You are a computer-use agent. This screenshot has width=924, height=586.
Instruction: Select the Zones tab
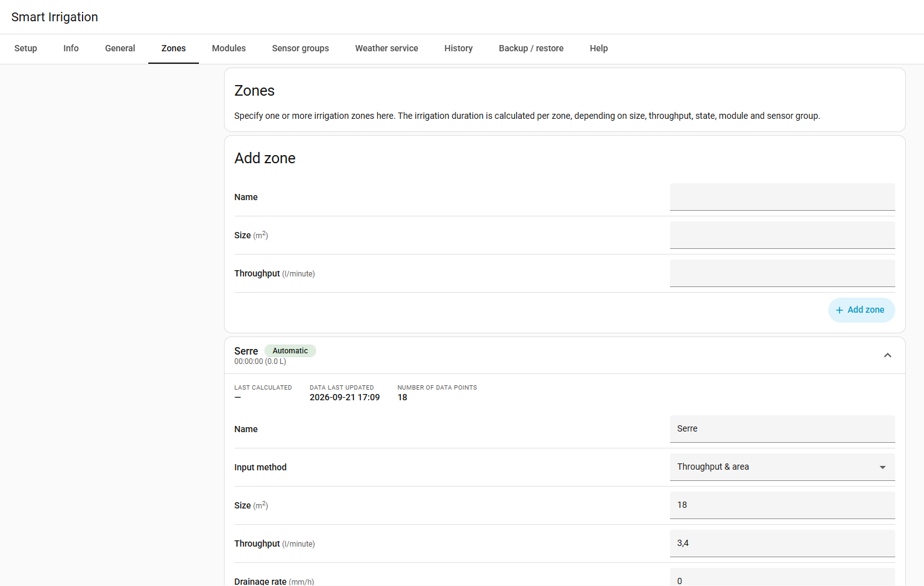(x=173, y=48)
